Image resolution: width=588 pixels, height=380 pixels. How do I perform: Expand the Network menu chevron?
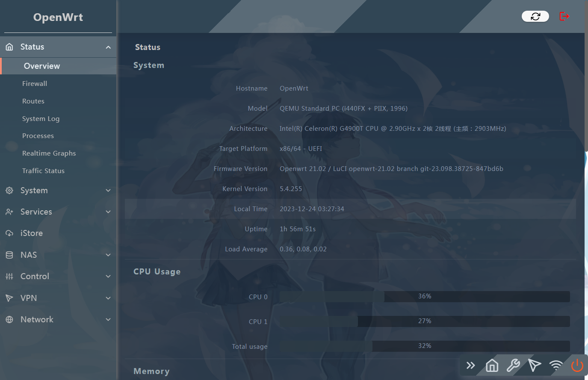(108, 320)
